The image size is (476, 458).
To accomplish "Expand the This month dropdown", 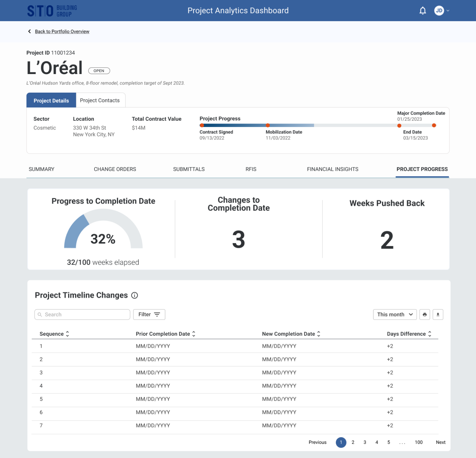I will [x=395, y=314].
